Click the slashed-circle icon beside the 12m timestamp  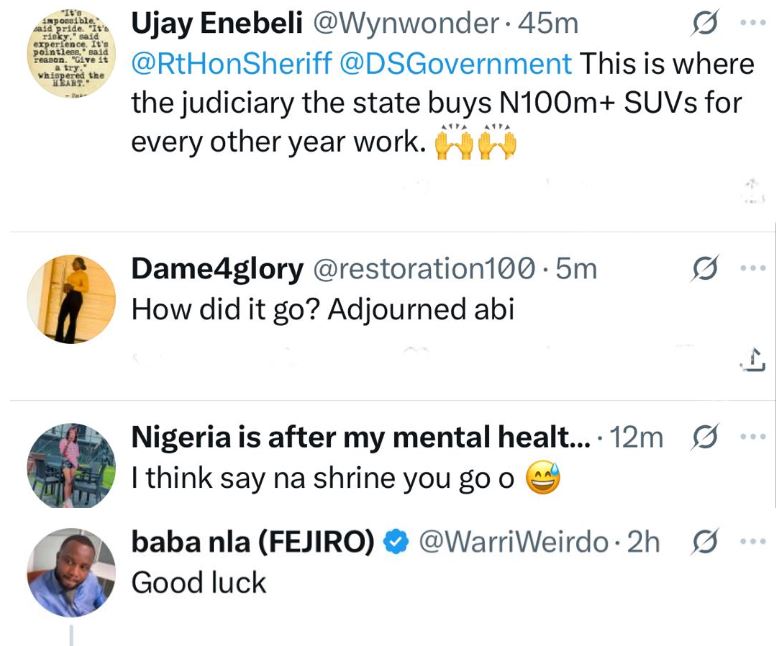705,437
